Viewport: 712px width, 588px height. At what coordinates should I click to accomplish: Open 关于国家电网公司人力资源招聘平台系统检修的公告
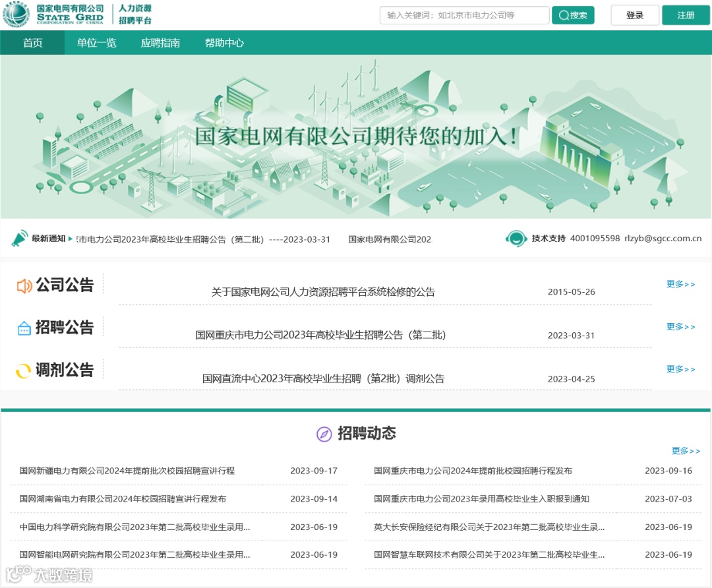(323, 292)
